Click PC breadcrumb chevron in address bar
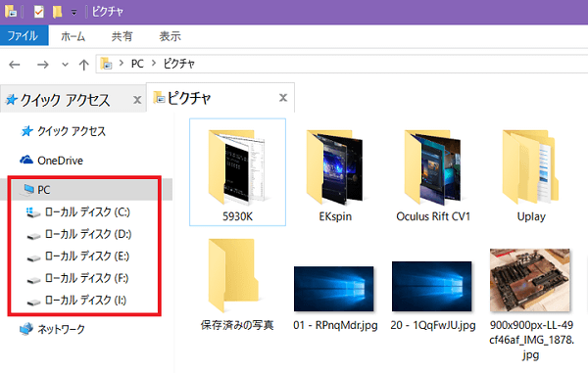588x373 pixels. tap(154, 64)
